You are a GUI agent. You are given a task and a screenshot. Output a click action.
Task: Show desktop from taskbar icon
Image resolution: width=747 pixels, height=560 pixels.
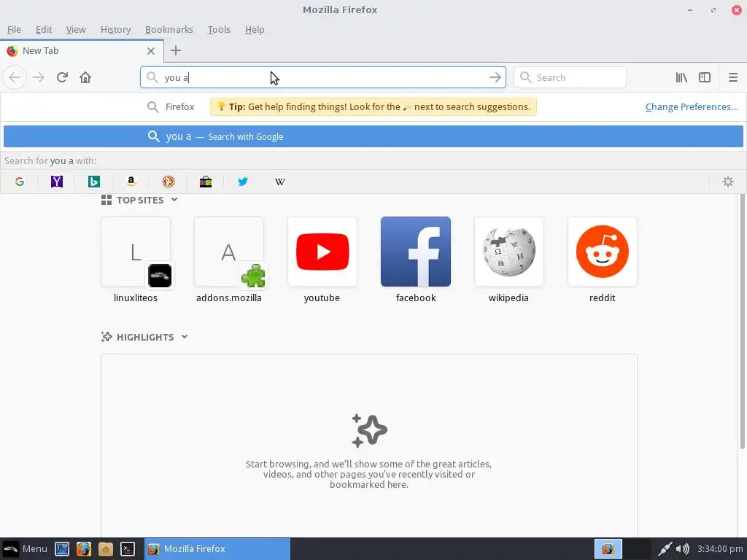click(62, 549)
